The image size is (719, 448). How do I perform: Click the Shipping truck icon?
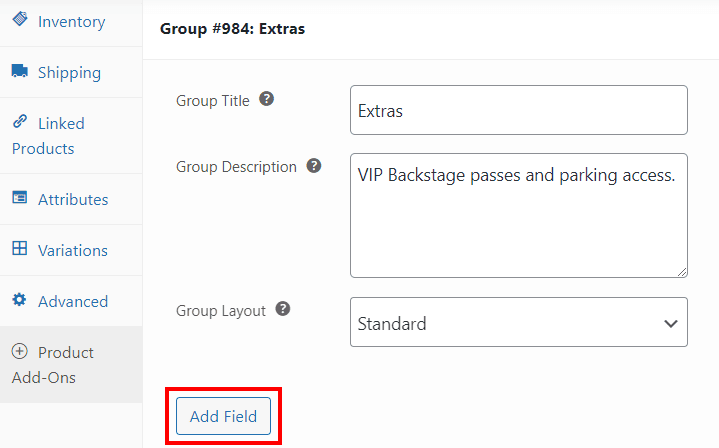coord(20,71)
